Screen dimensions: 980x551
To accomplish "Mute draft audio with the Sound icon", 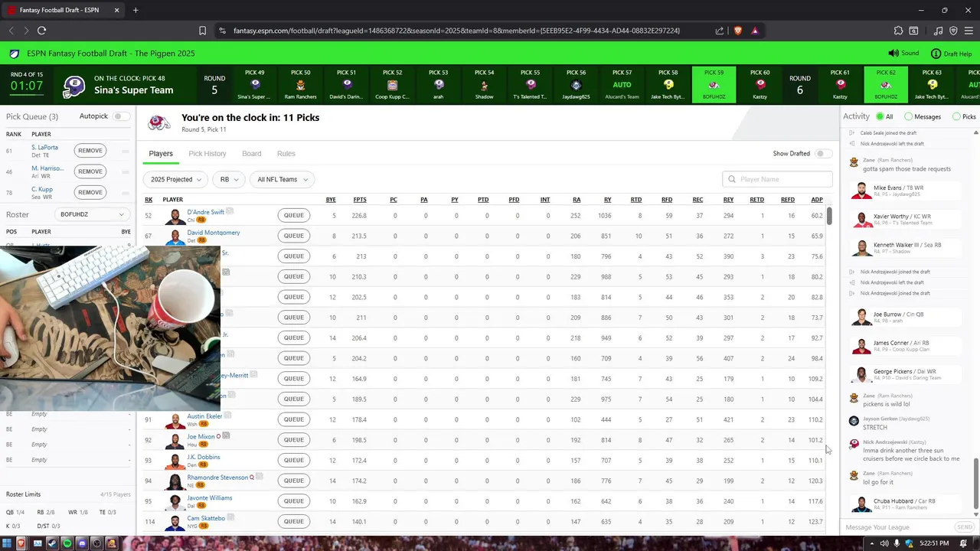I will click(893, 54).
